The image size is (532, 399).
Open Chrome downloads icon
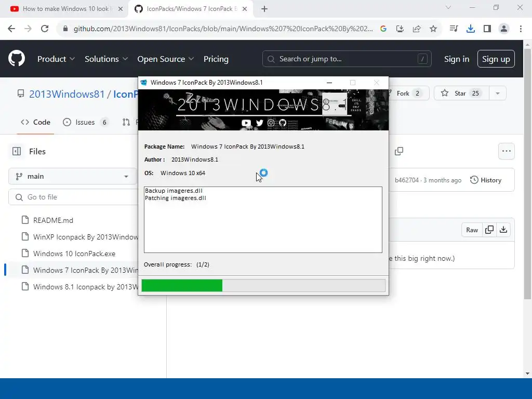coord(471,29)
